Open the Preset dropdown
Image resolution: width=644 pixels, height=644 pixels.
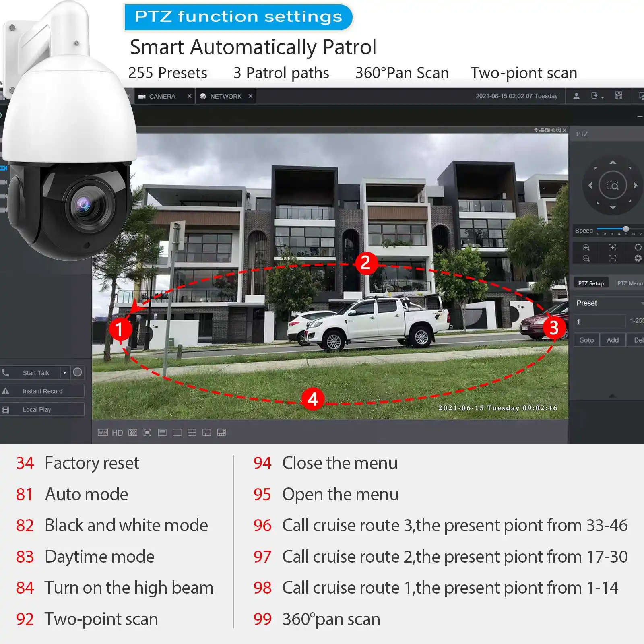point(609,303)
